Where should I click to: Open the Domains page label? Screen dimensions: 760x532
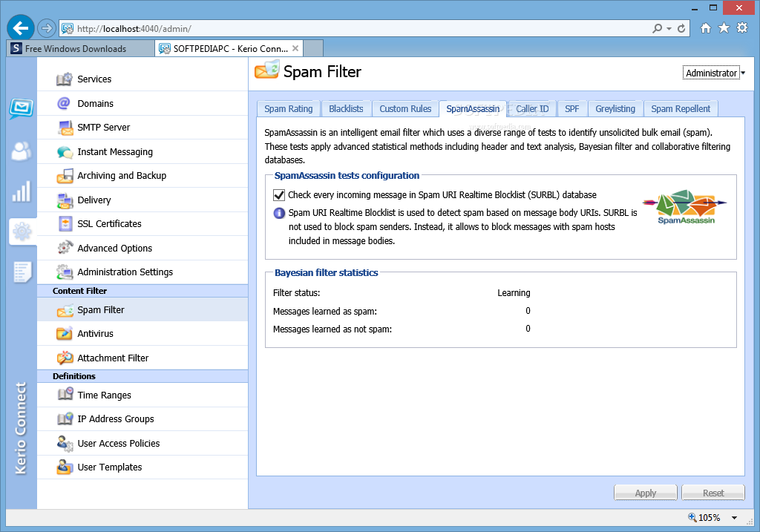point(96,104)
